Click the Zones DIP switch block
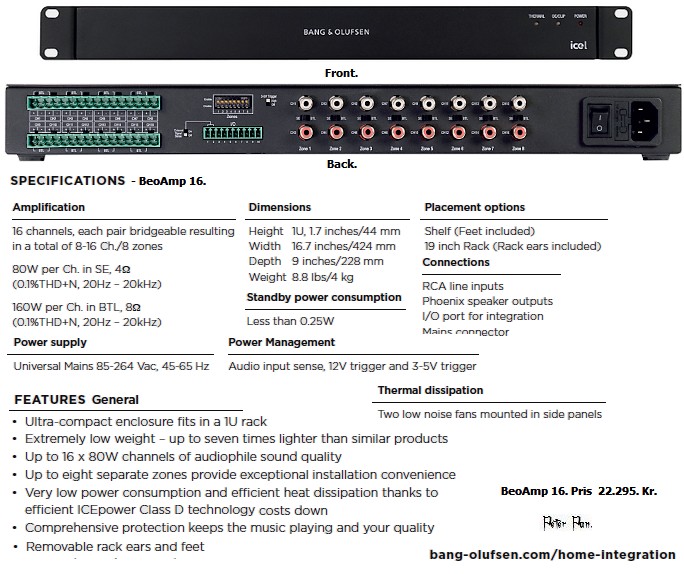The image size is (684, 574). (x=233, y=104)
